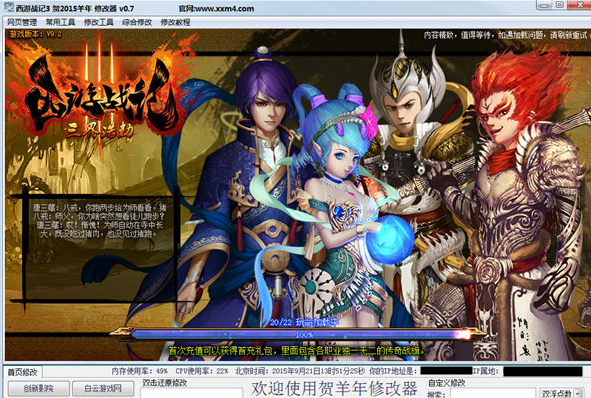
Task: Expand the 双浮点数 type dropdown
Action: pyautogui.click(x=561, y=393)
